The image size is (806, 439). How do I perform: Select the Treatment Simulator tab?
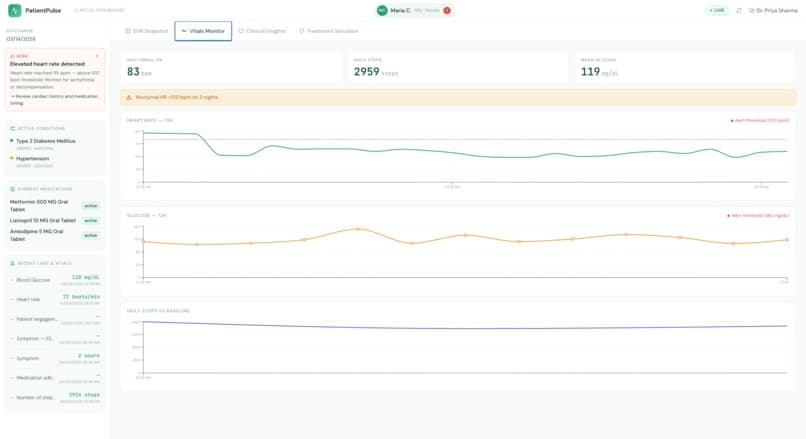pyautogui.click(x=329, y=31)
